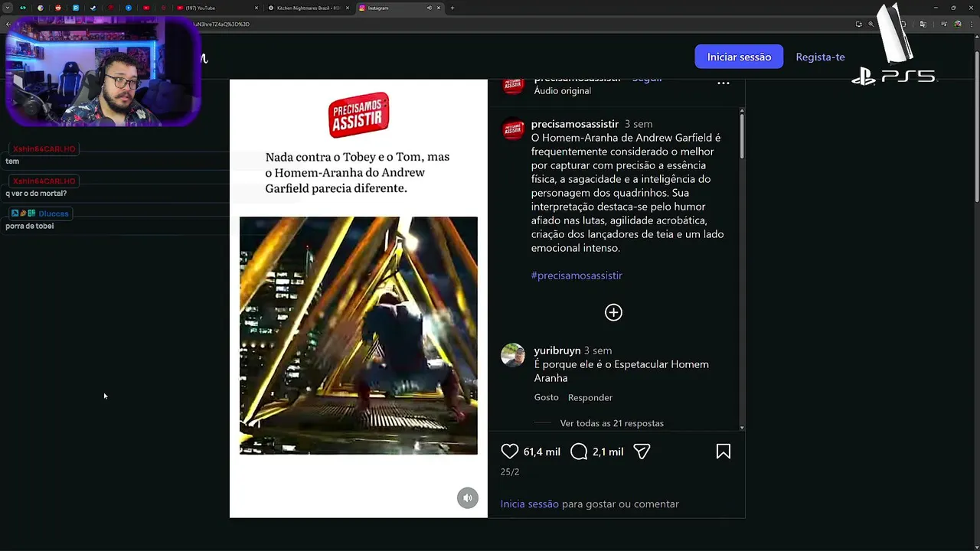Click the Precisamos Assistir logo in the video
The image size is (980, 551).
pyautogui.click(x=359, y=115)
